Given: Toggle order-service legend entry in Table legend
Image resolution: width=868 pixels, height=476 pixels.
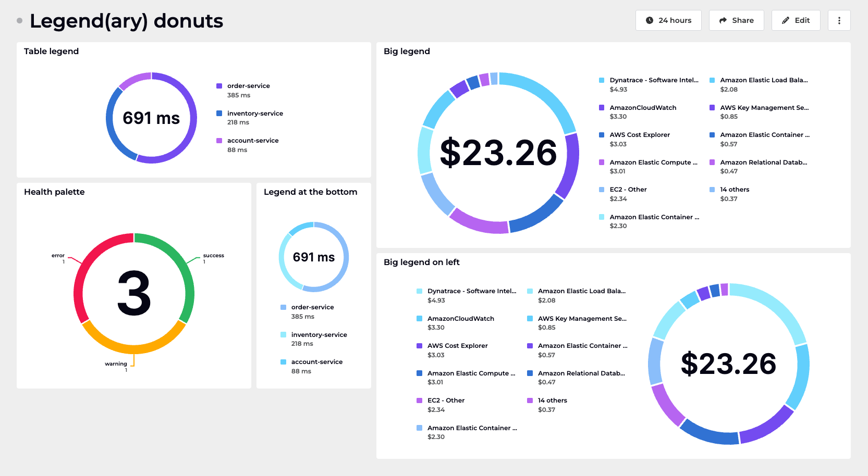Looking at the screenshot, I should (x=248, y=86).
